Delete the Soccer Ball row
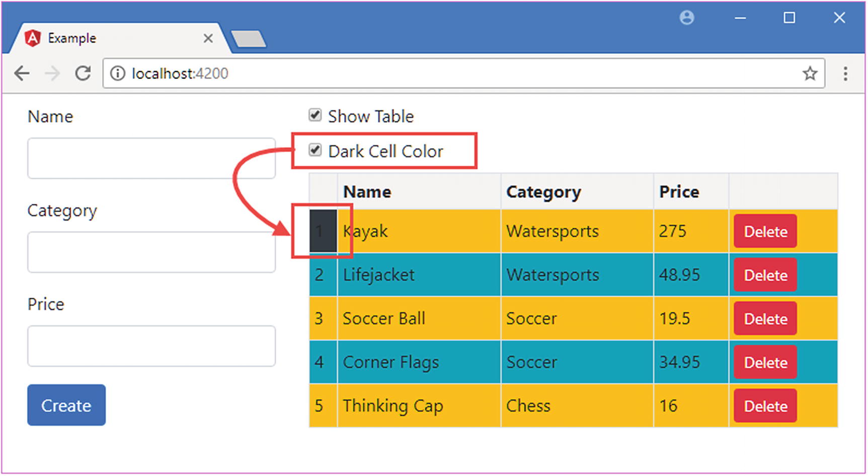868x476 pixels. pos(765,318)
